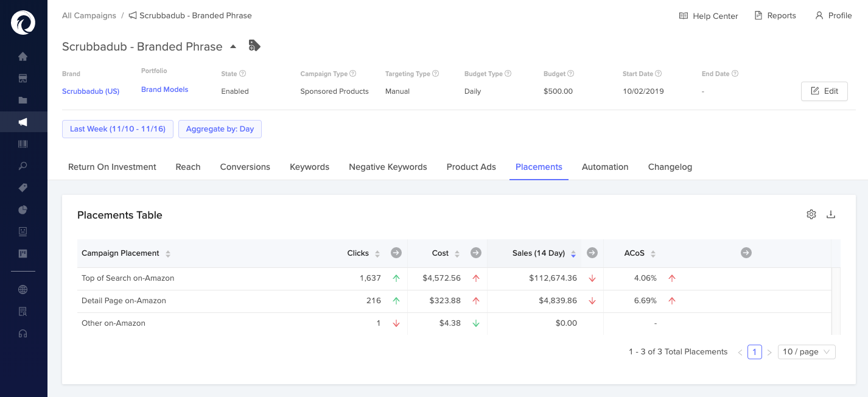This screenshot has height=397, width=868.
Task: Sort by Campaign Placement column
Action: click(x=168, y=253)
